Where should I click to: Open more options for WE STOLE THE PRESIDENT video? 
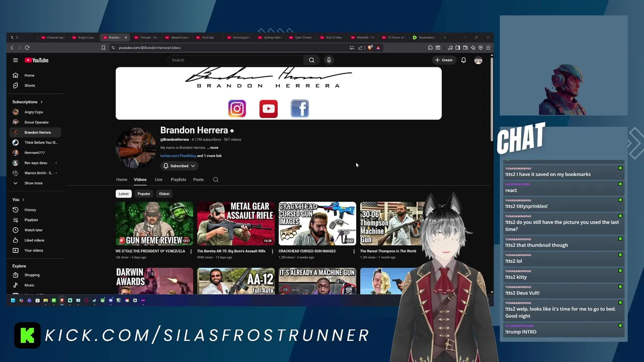click(191, 251)
